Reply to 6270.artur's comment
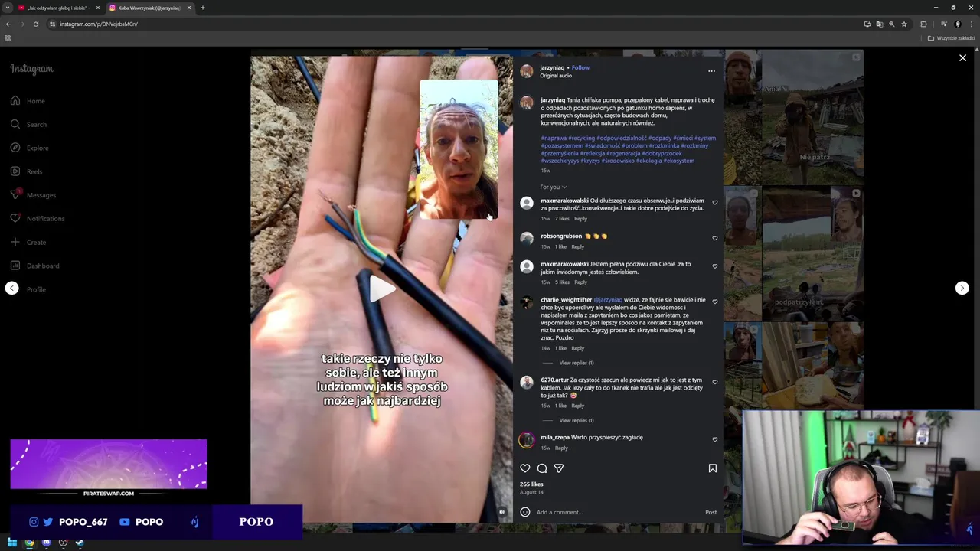The width and height of the screenshot is (980, 551). tap(578, 406)
